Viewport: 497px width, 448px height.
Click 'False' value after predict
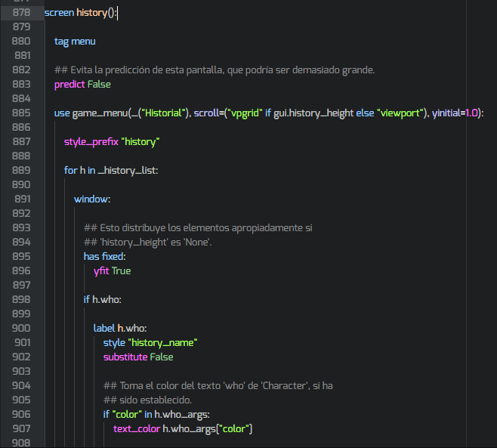coord(99,84)
